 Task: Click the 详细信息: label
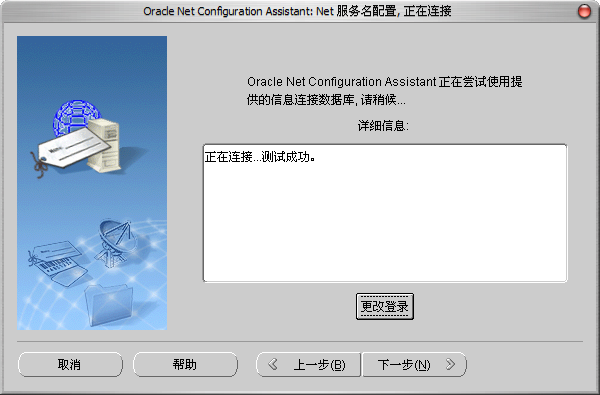(383, 126)
